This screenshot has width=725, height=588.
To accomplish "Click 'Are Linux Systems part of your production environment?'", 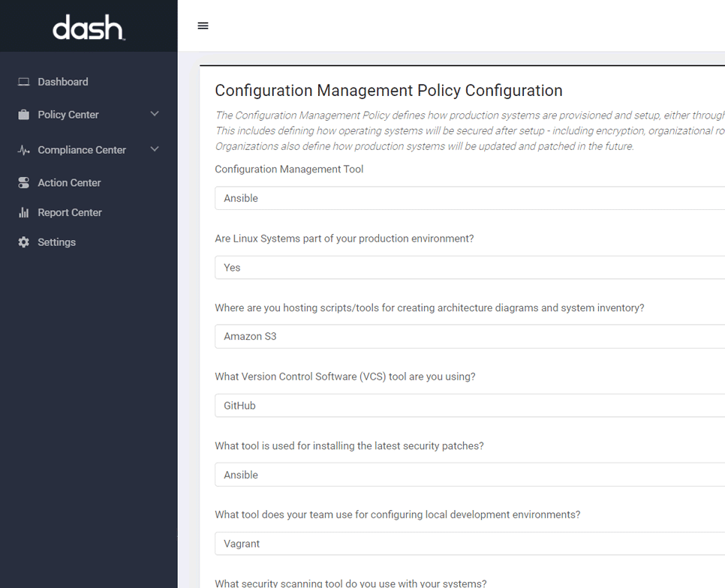I will tap(344, 238).
